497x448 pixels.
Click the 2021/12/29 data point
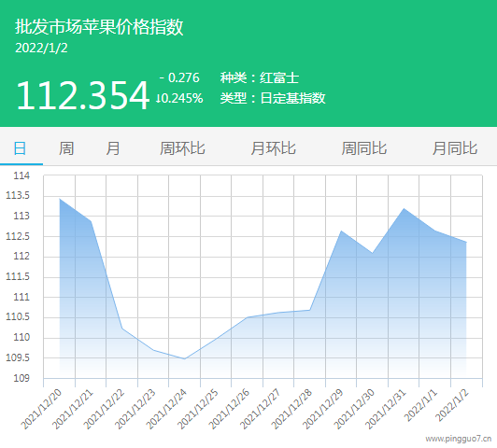[341, 231]
